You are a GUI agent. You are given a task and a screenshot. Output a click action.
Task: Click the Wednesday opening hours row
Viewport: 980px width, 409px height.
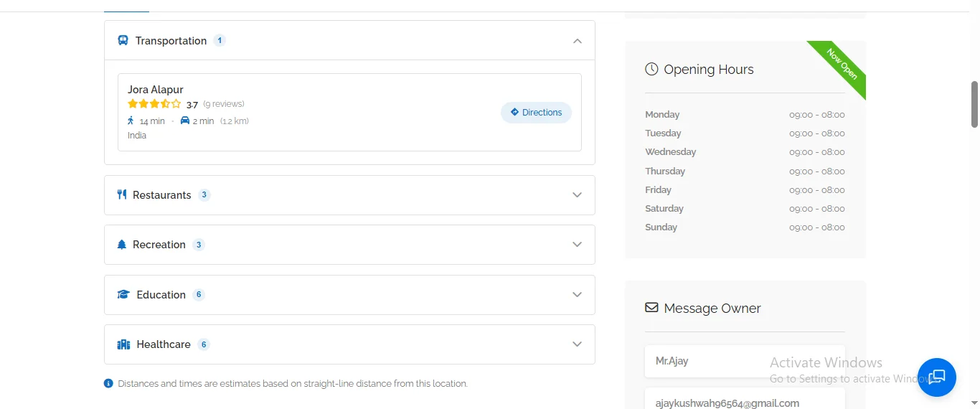(745, 152)
